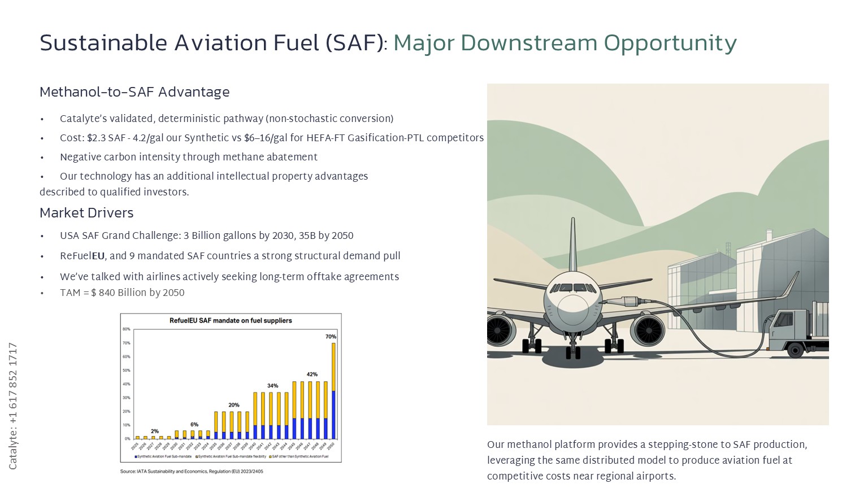Click the 'Negative carbon intensity' bullet line
Viewport: 868px width, 488px height.
(189, 157)
